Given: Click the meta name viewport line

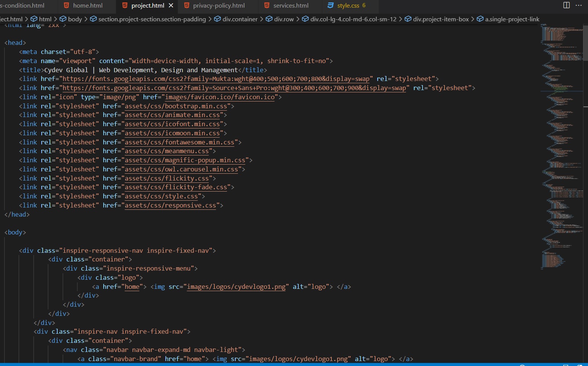Looking at the screenshot, I should (176, 61).
